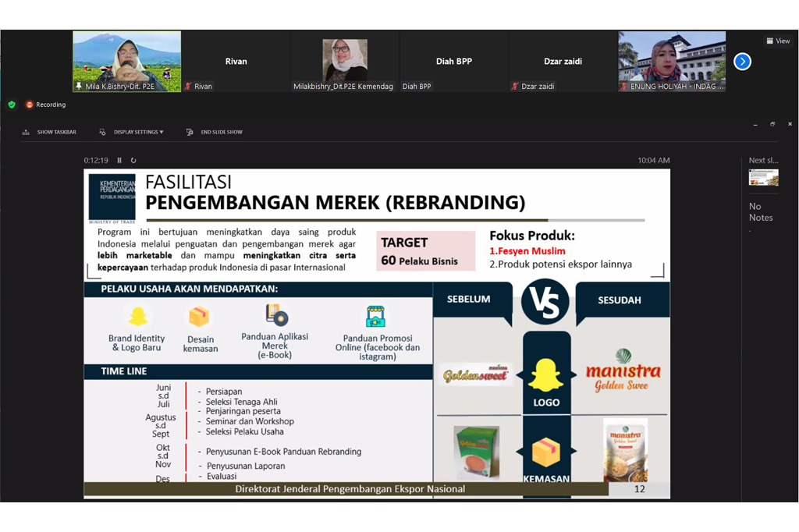
Task: Click the 'Okt s.d Nov' timeline period
Action: pos(163,456)
